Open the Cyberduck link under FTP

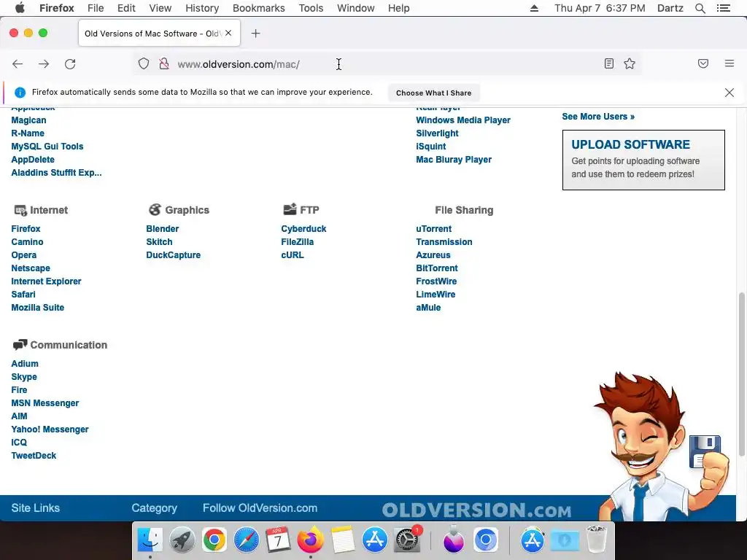303,229
